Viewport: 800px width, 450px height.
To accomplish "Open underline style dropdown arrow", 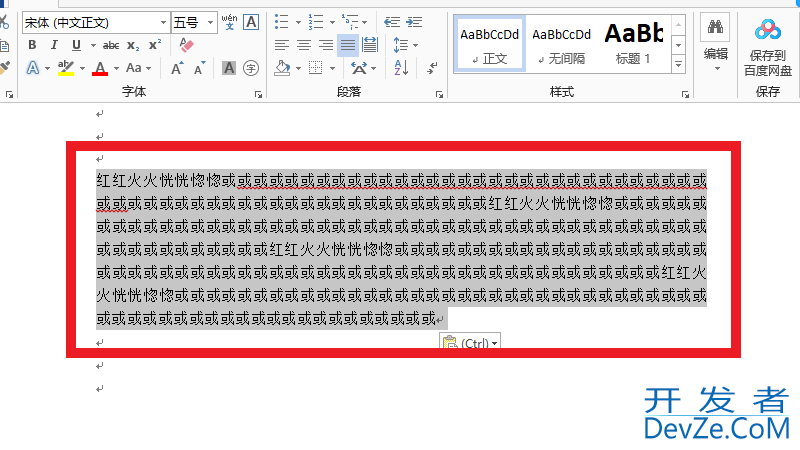I will [x=93, y=45].
